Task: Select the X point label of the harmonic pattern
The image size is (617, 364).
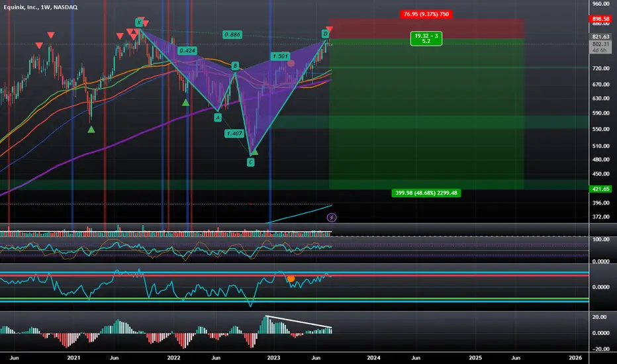Action: [139, 23]
